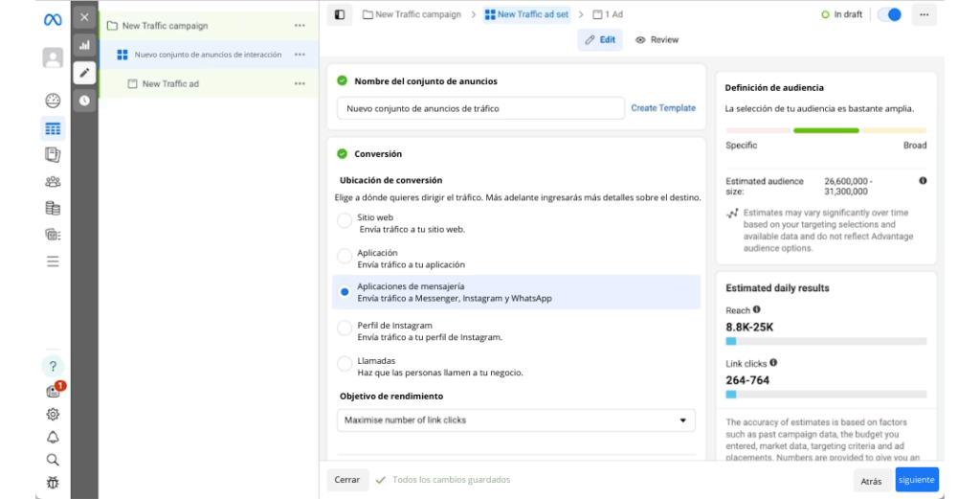This screenshot has height=499, width=980.
Task: Open the New Traffic ad three-dot menu
Action: 301,84
